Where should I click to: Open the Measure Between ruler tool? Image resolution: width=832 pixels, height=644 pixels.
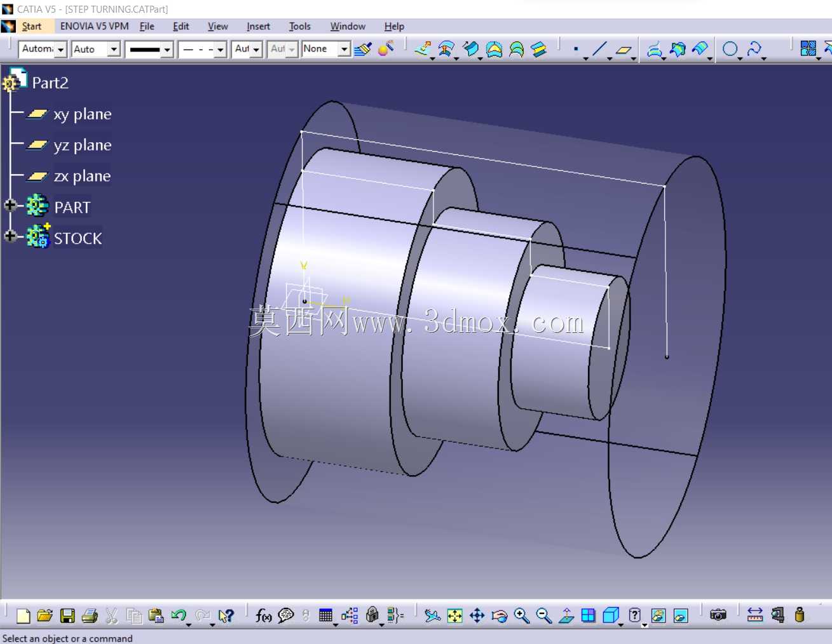[755, 615]
